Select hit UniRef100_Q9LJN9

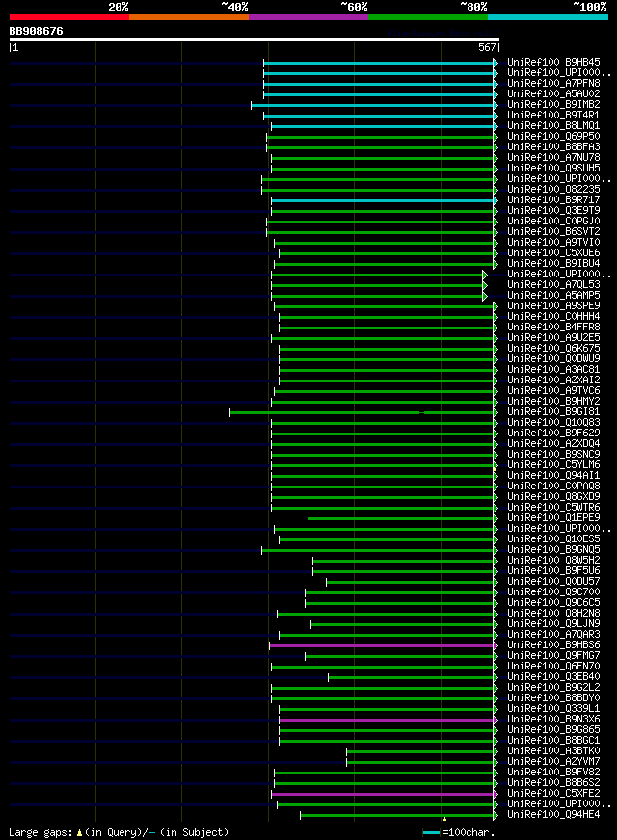pyautogui.click(x=553, y=624)
